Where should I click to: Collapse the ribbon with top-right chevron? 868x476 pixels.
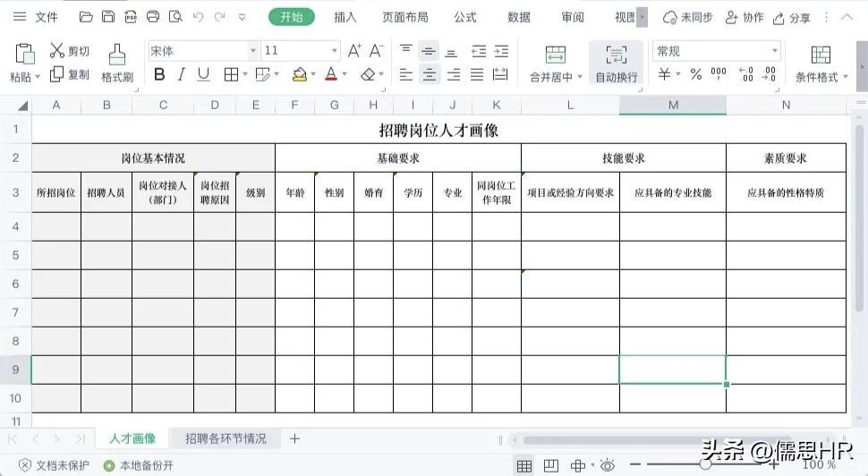pyautogui.click(x=847, y=17)
